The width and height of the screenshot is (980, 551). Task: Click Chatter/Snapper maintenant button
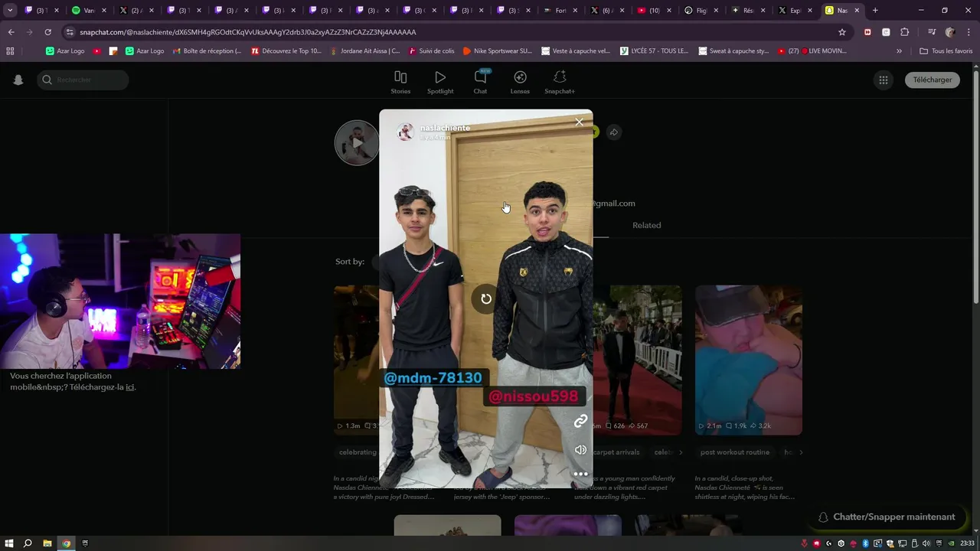pyautogui.click(x=886, y=517)
